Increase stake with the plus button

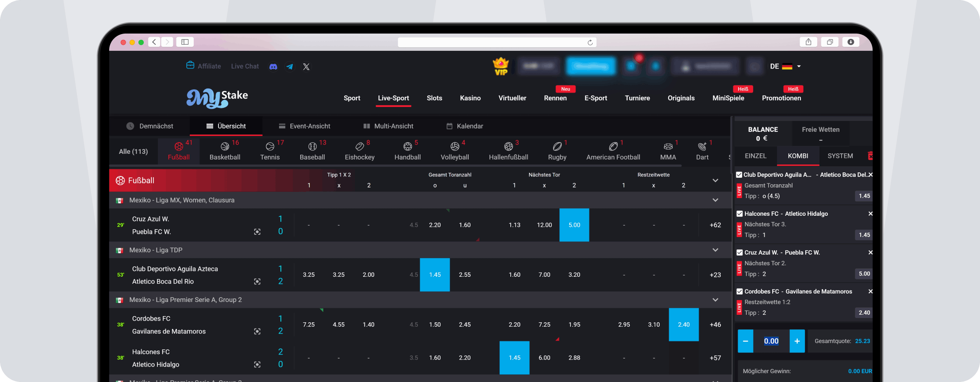click(x=797, y=341)
